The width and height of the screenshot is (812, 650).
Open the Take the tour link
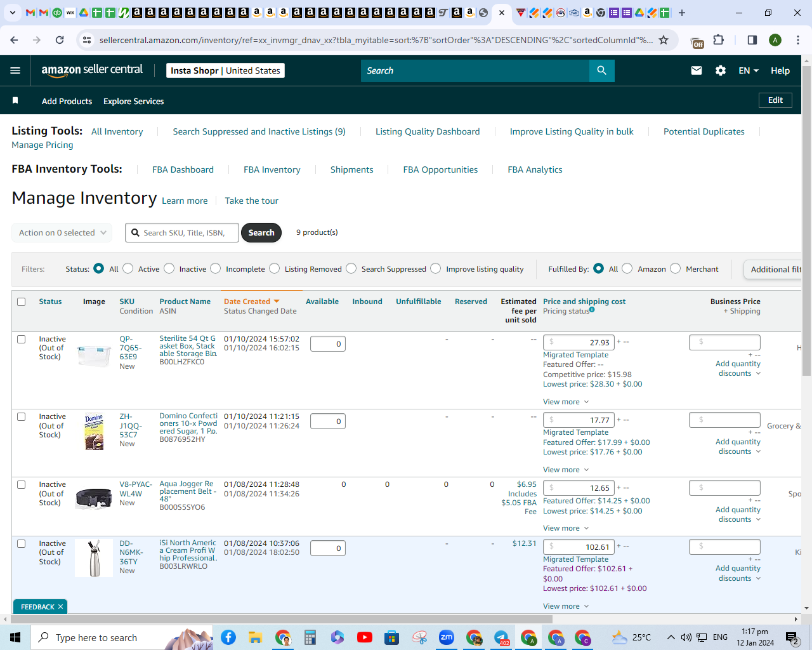point(251,201)
